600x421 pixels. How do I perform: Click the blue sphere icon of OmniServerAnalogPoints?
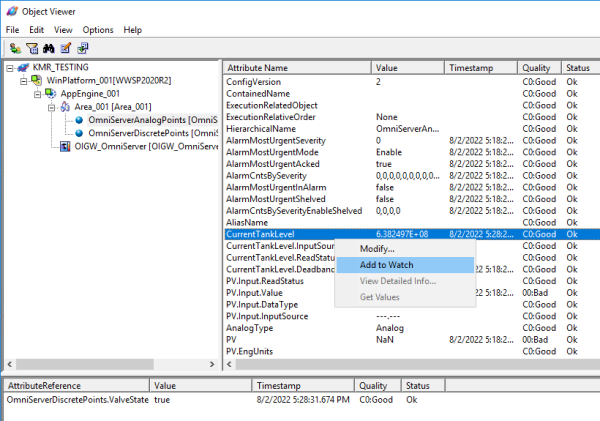point(79,120)
